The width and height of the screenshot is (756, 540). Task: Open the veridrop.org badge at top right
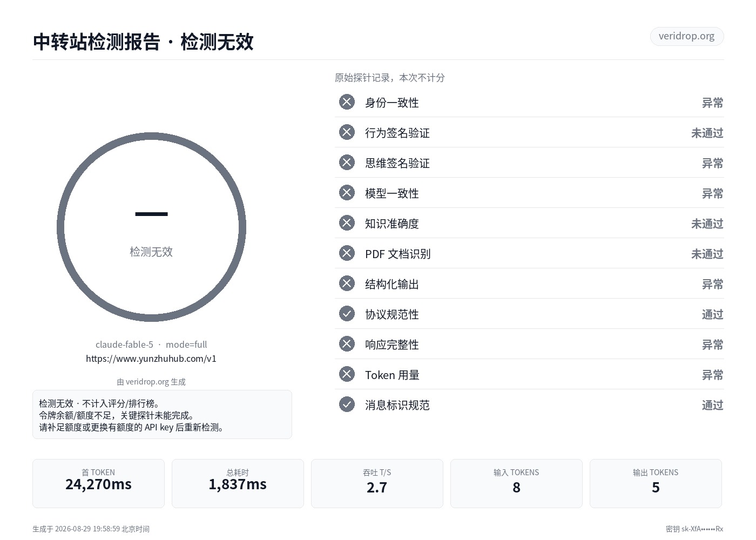click(687, 36)
